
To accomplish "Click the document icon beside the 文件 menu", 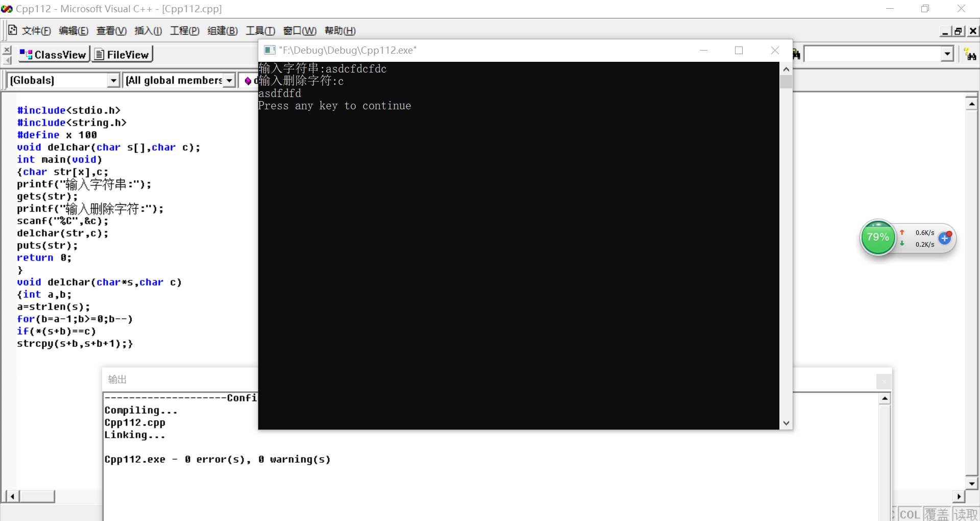I will click(x=13, y=30).
